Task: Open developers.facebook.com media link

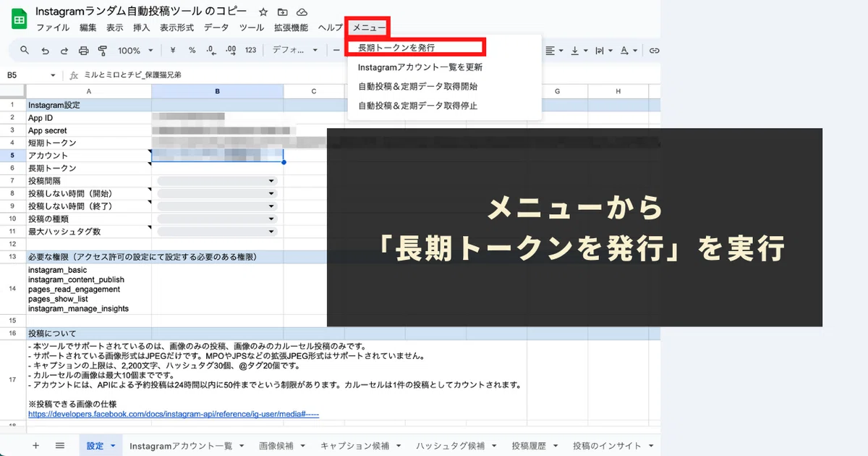Action: coord(174,414)
